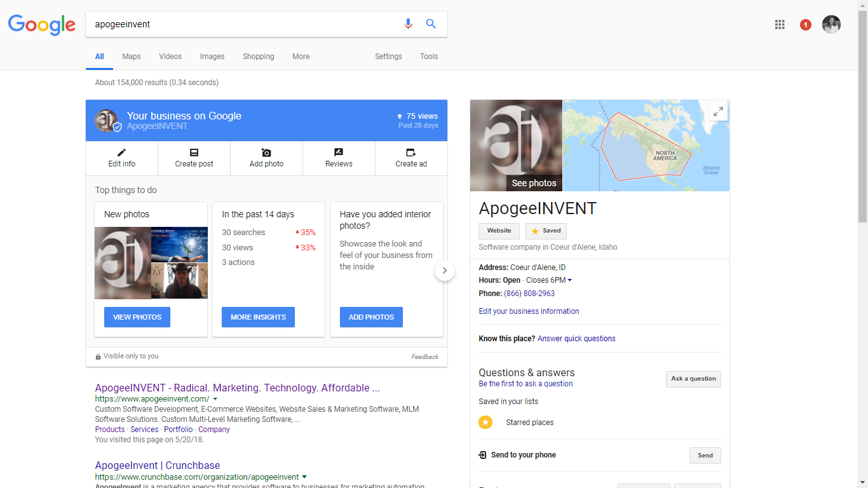Screen dimensions: 868x488
Task: Open ApogeeINVENT - Radical. Marketing result link
Action: (238, 388)
